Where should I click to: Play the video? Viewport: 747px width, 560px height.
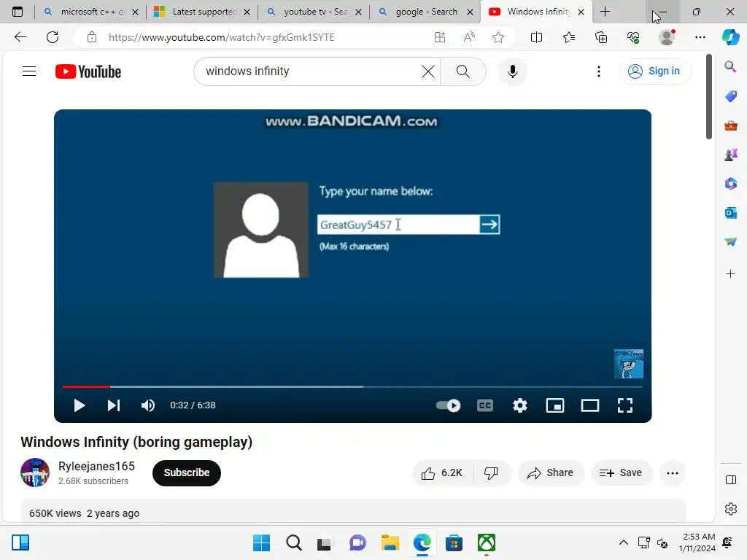coord(79,405)
